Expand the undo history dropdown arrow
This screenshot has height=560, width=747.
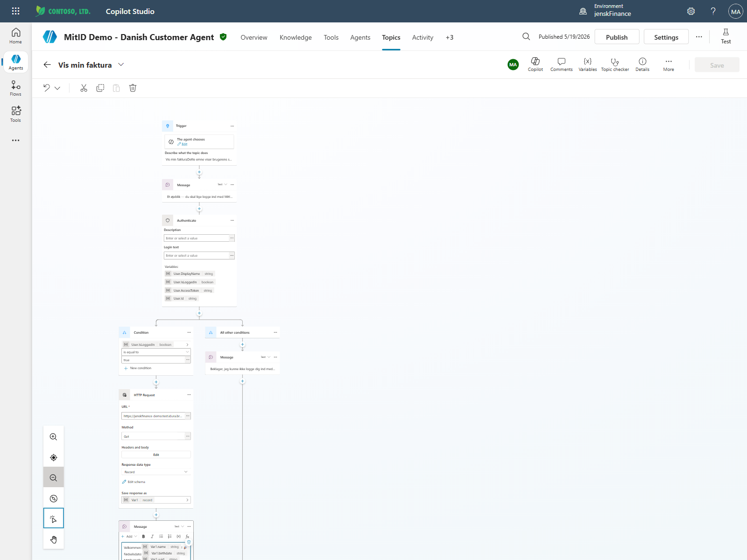pyautogui.click(x=57, y=88)
